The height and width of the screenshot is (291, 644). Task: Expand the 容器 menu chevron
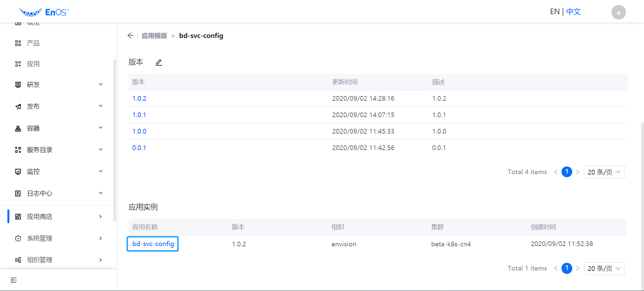(101, 128)
